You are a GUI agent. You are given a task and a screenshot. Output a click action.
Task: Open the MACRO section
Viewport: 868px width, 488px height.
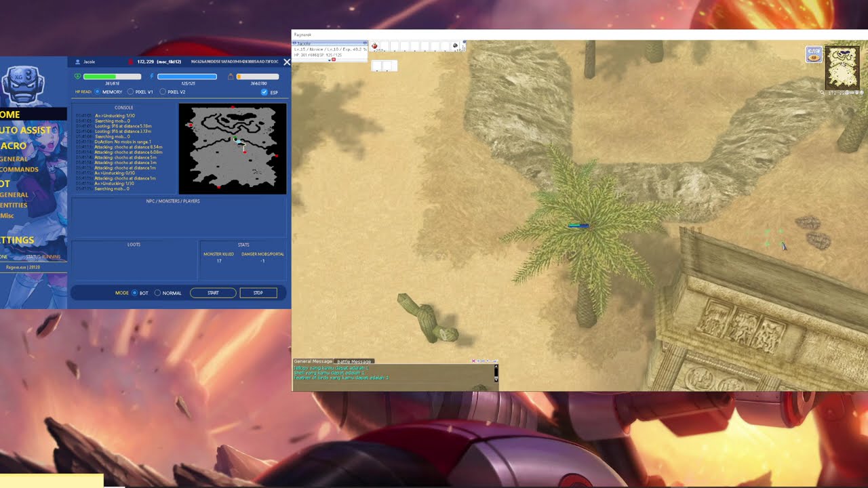(x=14, y=146)
